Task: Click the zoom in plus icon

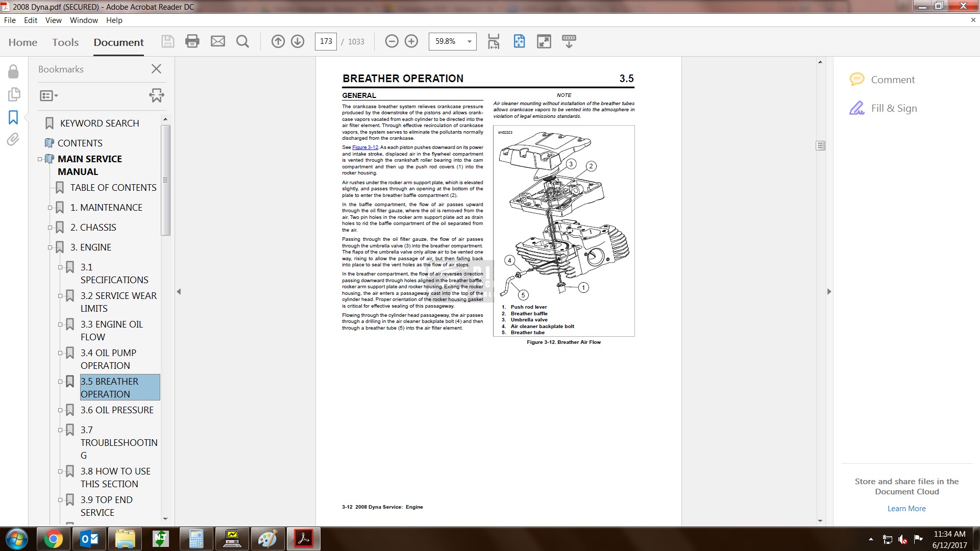Action: tap(411, 41)
